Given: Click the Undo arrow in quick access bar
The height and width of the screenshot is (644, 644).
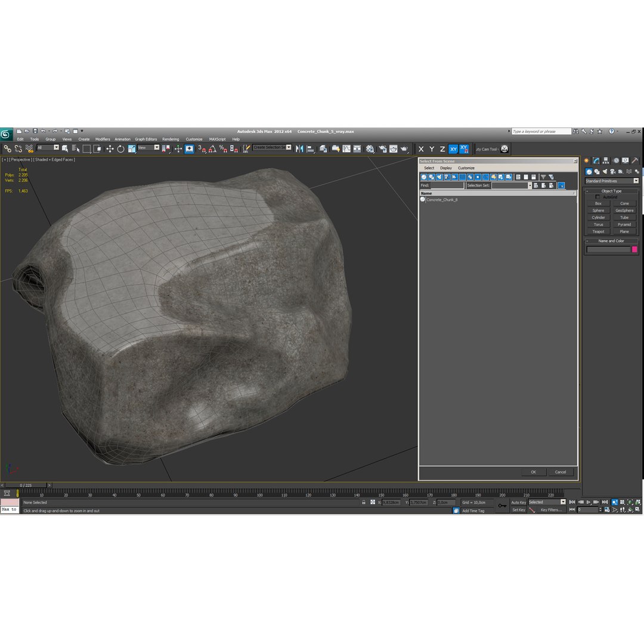Looking at the screenshot, I should 43,131.
